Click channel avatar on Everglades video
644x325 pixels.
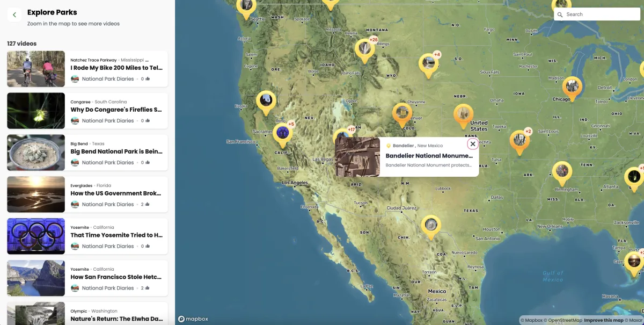tap(75, 205)
